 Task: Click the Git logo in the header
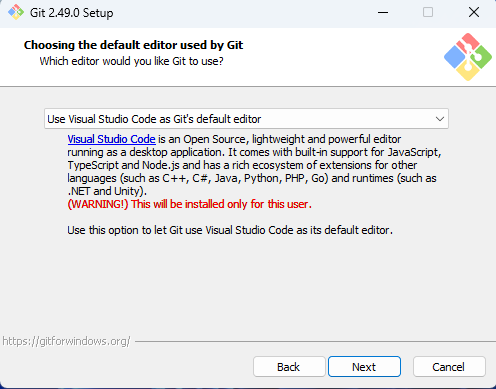coord(468,57)
